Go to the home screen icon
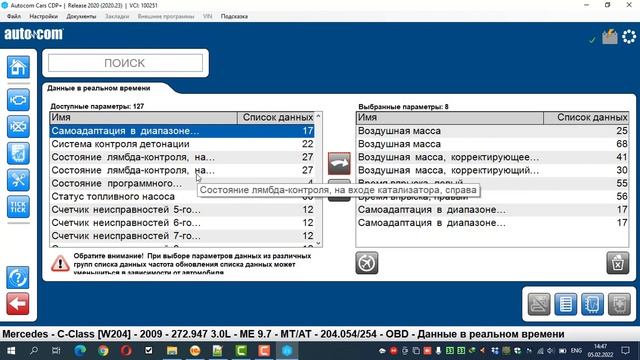The height and width of the screenshot is (360, 640). pyautogui.click(x=18, y=67)
